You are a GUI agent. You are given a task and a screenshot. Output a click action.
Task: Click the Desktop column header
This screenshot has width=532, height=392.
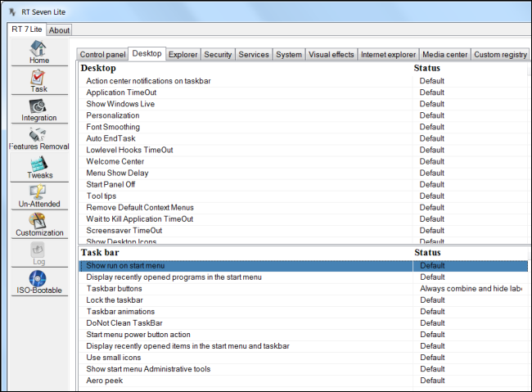click(98, 68)
